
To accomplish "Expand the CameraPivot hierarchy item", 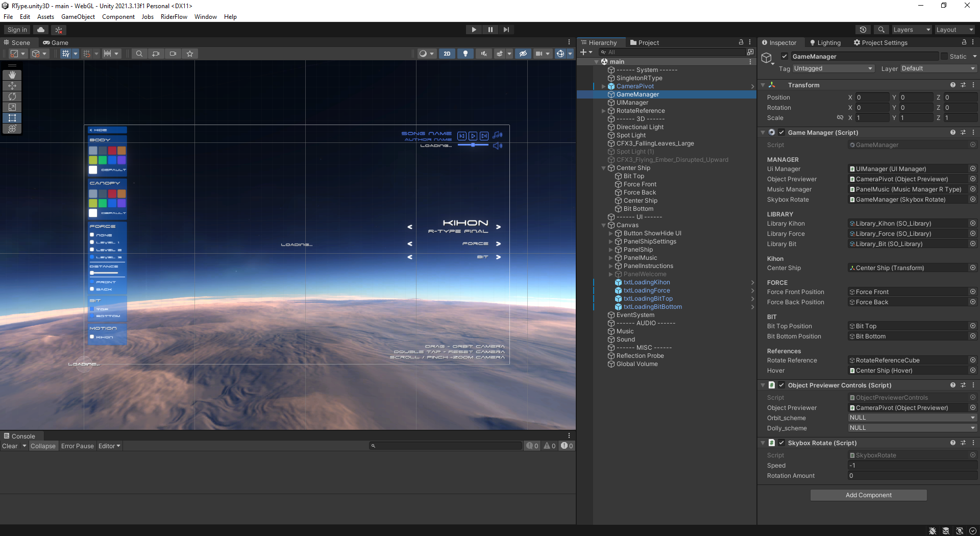I will coord(603,86).
